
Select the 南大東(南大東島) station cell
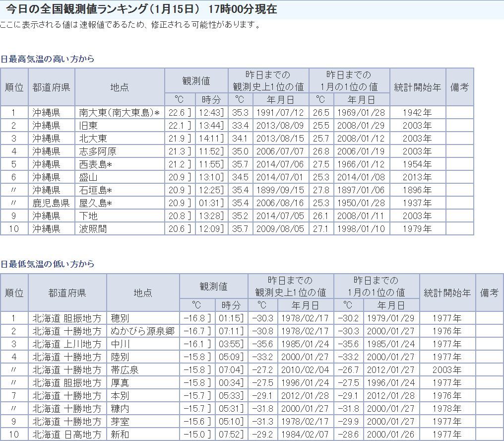point(119,113)
